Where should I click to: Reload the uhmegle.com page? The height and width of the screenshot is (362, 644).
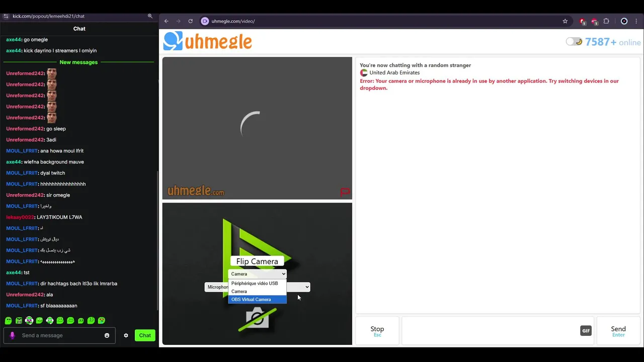(190, 21)
